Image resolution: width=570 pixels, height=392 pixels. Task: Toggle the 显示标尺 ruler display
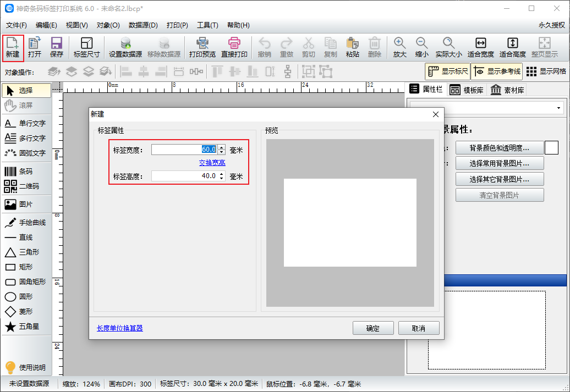point(447,71)
